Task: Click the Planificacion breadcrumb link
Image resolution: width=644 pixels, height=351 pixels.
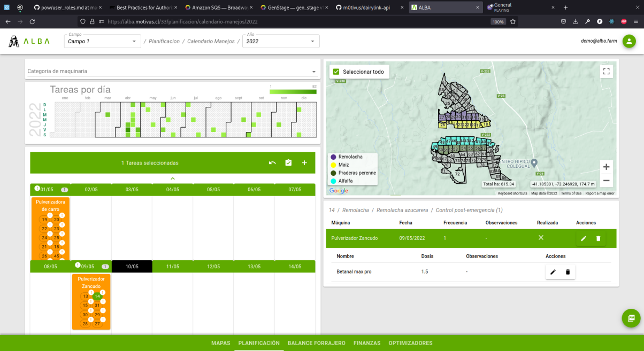Action: tap(164, 41)
